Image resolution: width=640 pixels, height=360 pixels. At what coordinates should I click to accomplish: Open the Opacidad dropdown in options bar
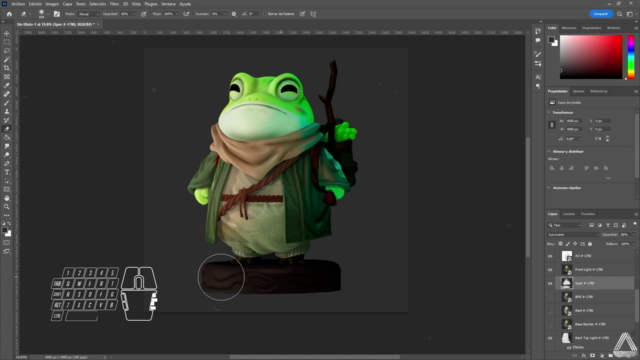[x=134, y=14]
